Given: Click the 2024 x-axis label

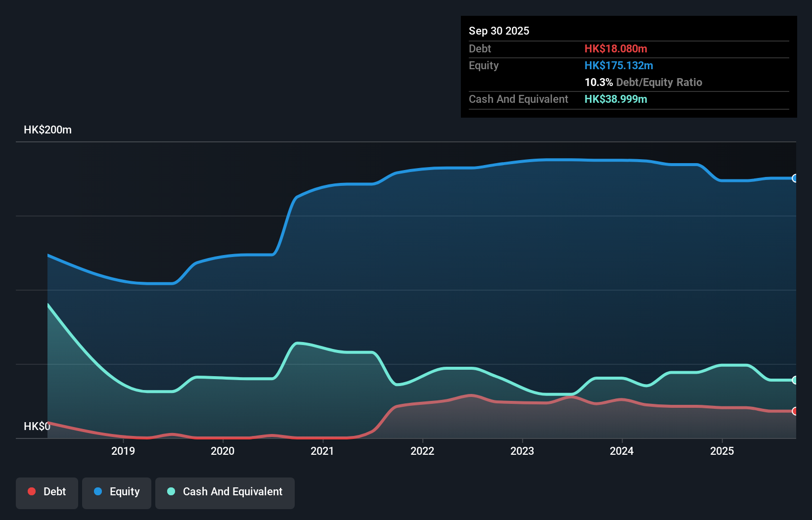Looking at the screenshot, I should (x=622, y=451).
